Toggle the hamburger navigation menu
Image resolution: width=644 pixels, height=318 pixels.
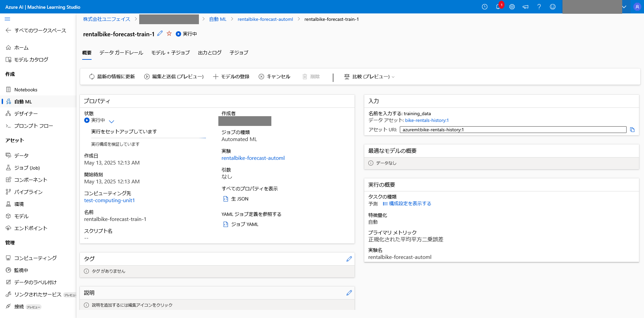click(x=7, y=19)
